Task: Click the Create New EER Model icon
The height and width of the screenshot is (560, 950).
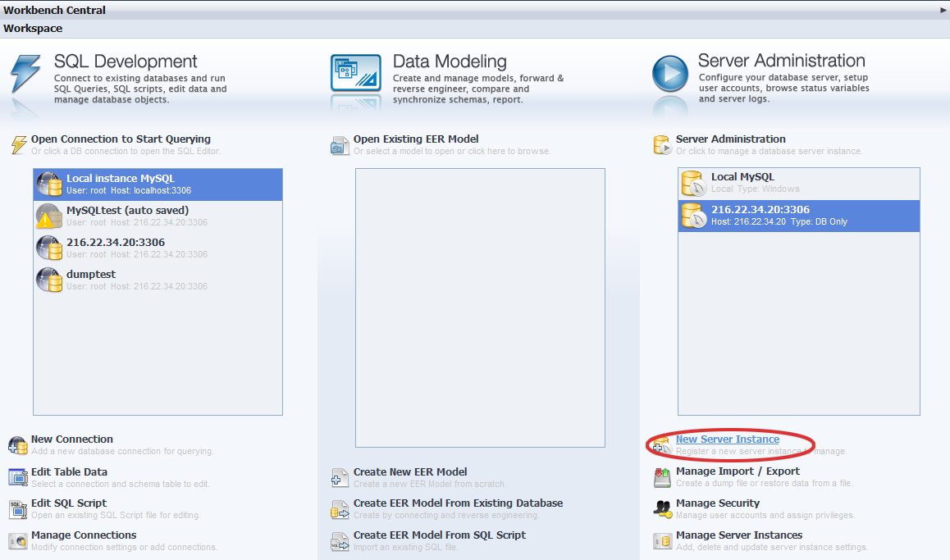Action: pyautogui.click(x=340, y=478)
